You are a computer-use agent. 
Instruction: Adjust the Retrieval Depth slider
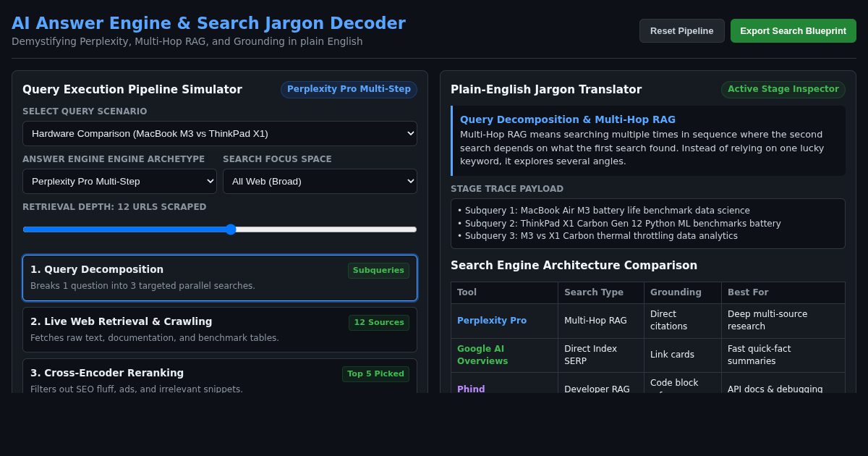click(220, 229)
